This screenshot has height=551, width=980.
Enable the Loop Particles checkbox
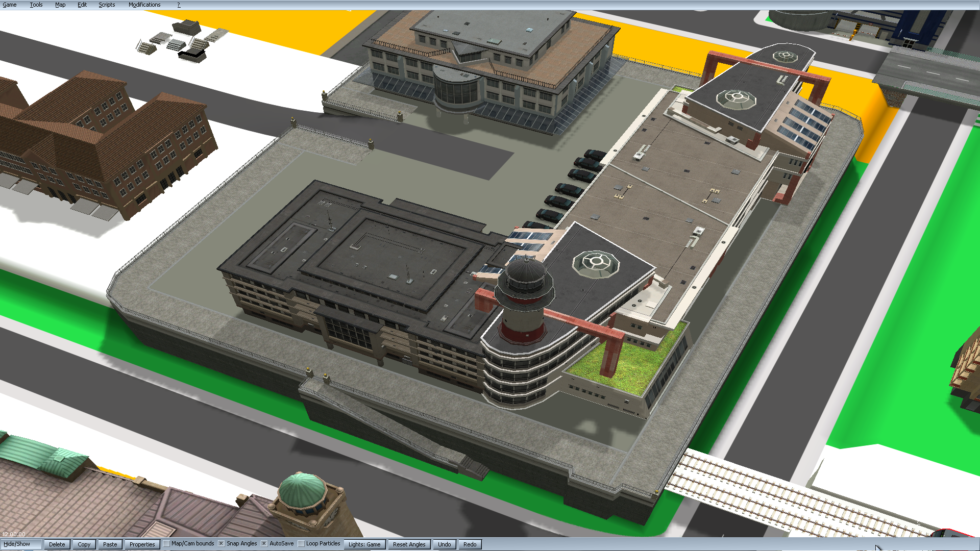(301, 544)
